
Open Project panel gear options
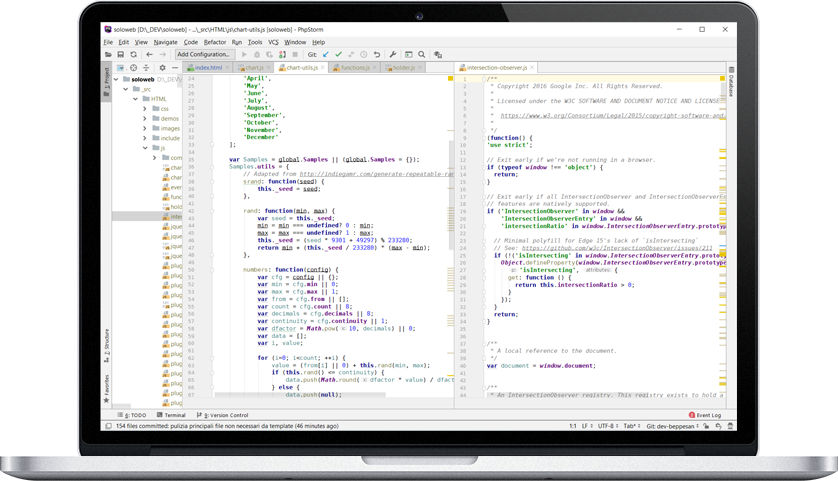tap(162, 68)
